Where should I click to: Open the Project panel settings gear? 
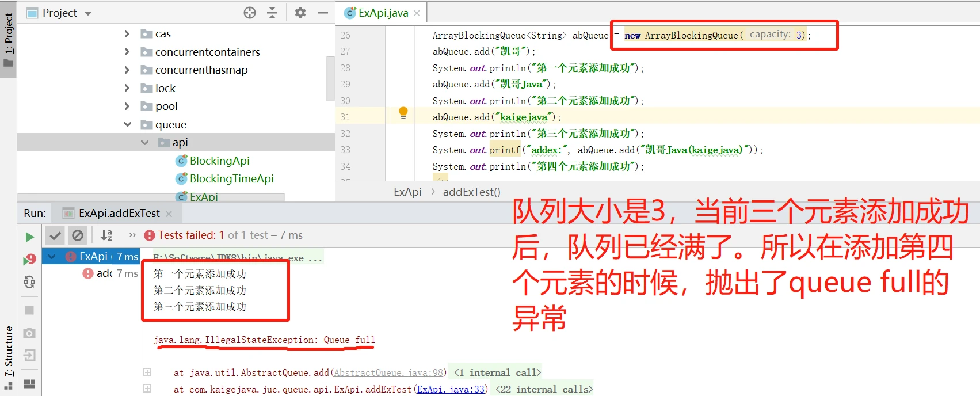click(x=300, y=13)
